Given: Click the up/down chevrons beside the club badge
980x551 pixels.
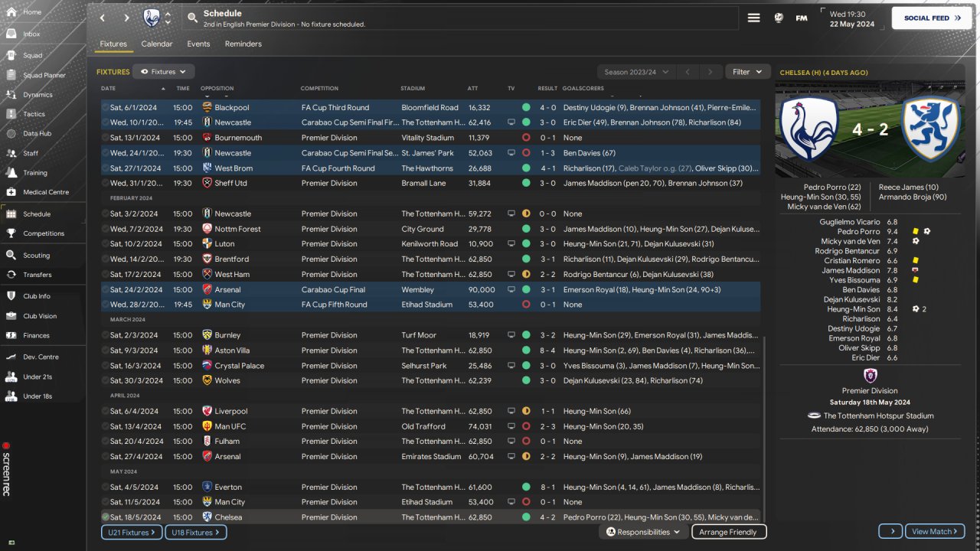Looking at the screenshot, I should point(168,18).
